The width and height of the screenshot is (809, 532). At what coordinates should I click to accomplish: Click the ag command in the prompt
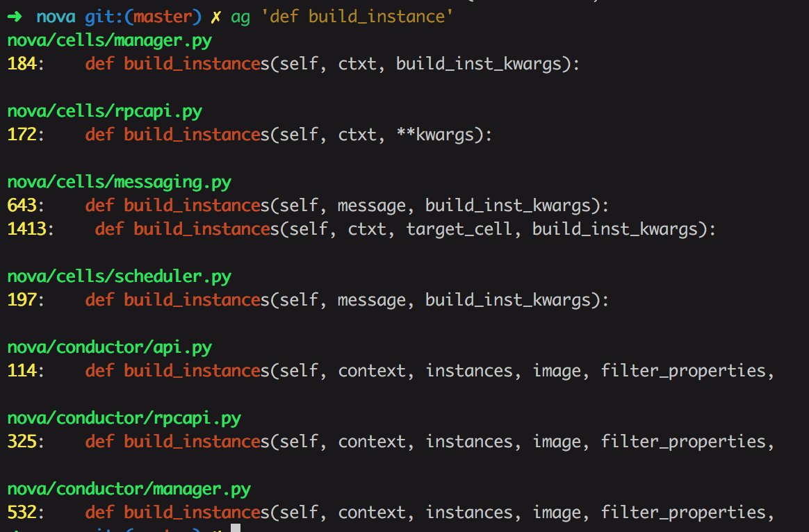pyautogui.click(x=240, y=17)
